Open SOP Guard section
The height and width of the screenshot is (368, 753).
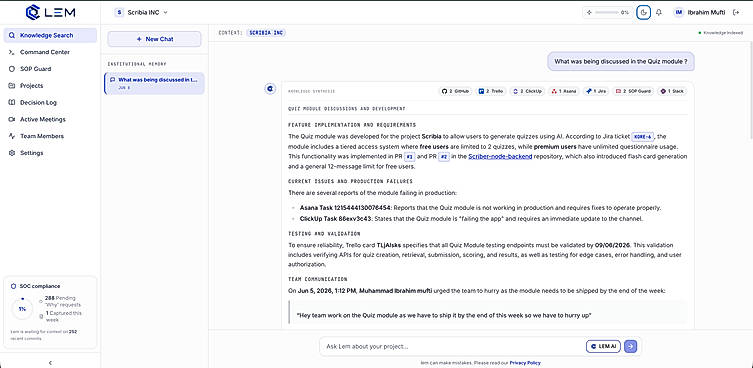50,69
